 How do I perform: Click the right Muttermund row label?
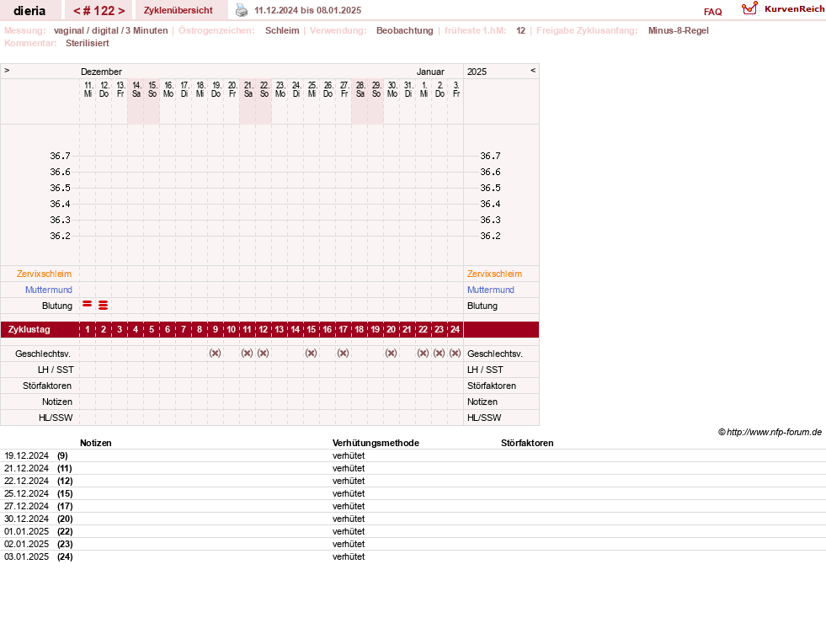490,290
